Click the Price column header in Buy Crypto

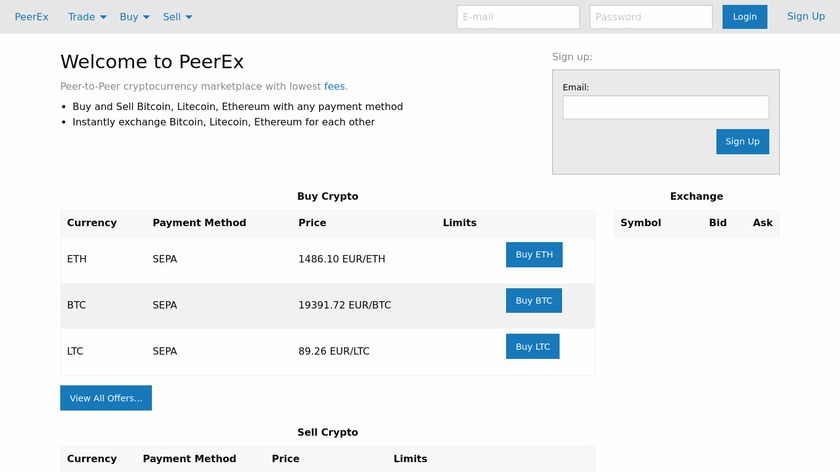[312, 223]
